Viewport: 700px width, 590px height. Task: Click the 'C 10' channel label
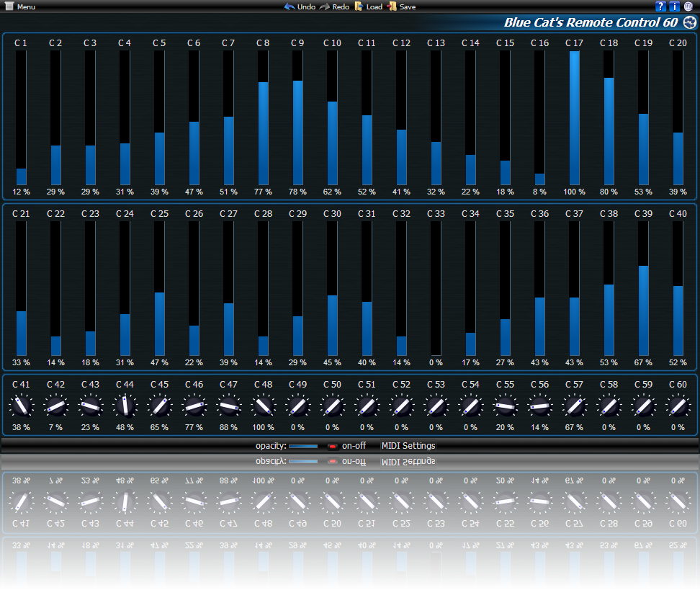(332, 43)
